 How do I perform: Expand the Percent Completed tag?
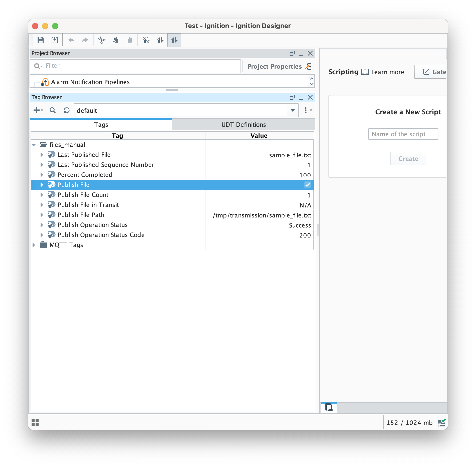click(42, 175)
